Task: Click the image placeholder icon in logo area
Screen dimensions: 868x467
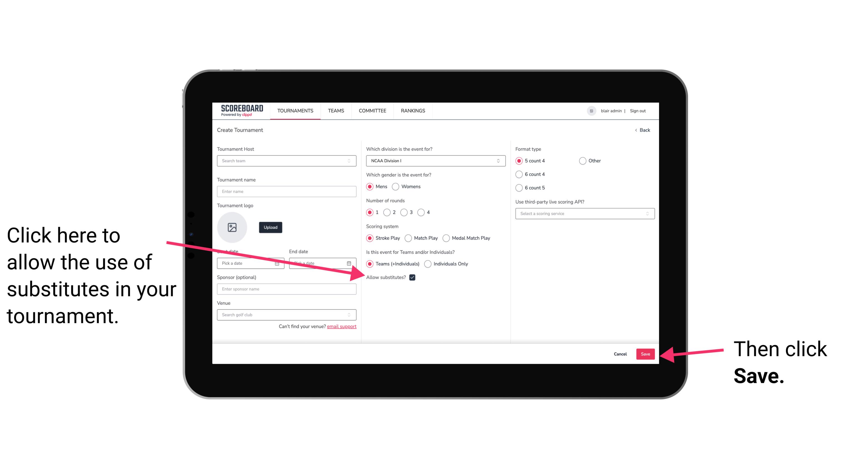Action: [232, 227]
